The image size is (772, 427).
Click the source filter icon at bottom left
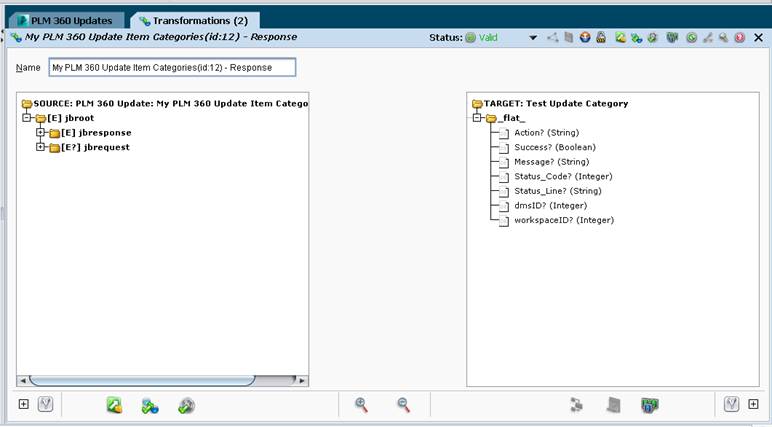[x=45, y=404]
